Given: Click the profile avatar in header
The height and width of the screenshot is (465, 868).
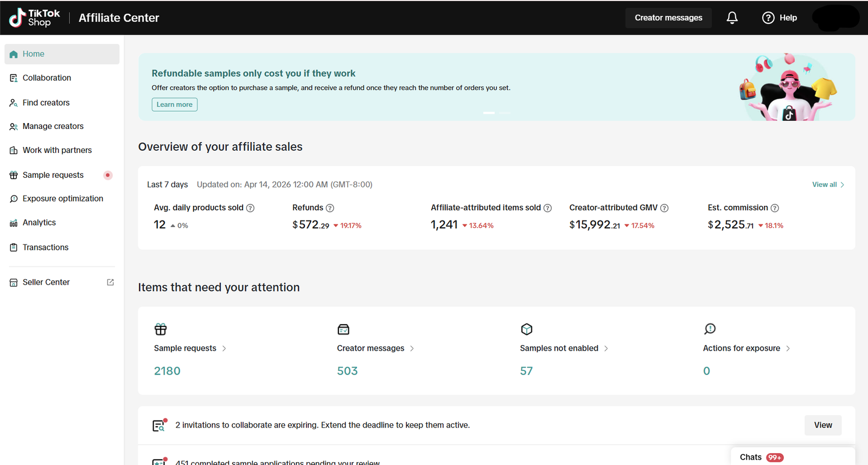Looking at the screenshot, I should (835, 18).
